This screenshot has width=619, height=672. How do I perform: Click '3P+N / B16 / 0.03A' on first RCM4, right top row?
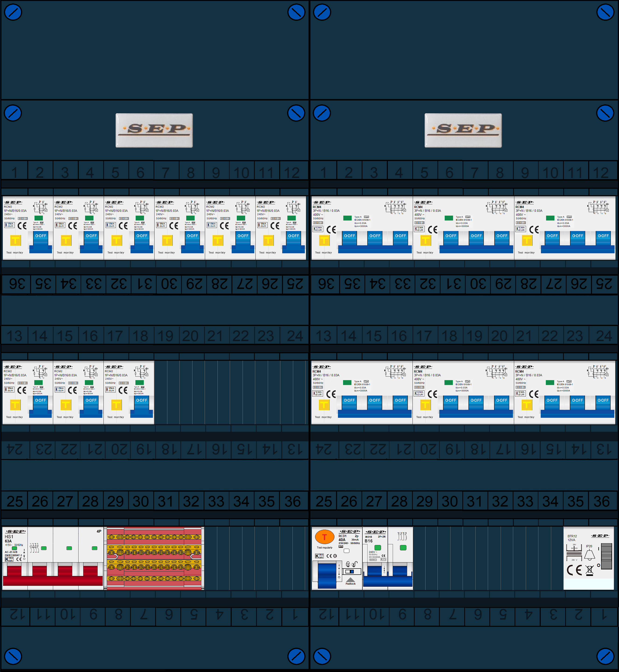coord(326,211)
